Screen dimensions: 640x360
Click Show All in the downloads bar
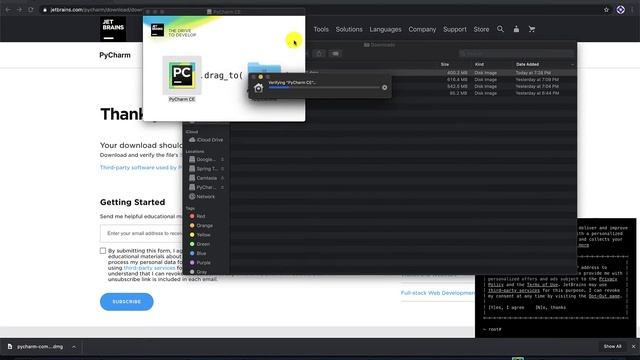click(612, 346)
